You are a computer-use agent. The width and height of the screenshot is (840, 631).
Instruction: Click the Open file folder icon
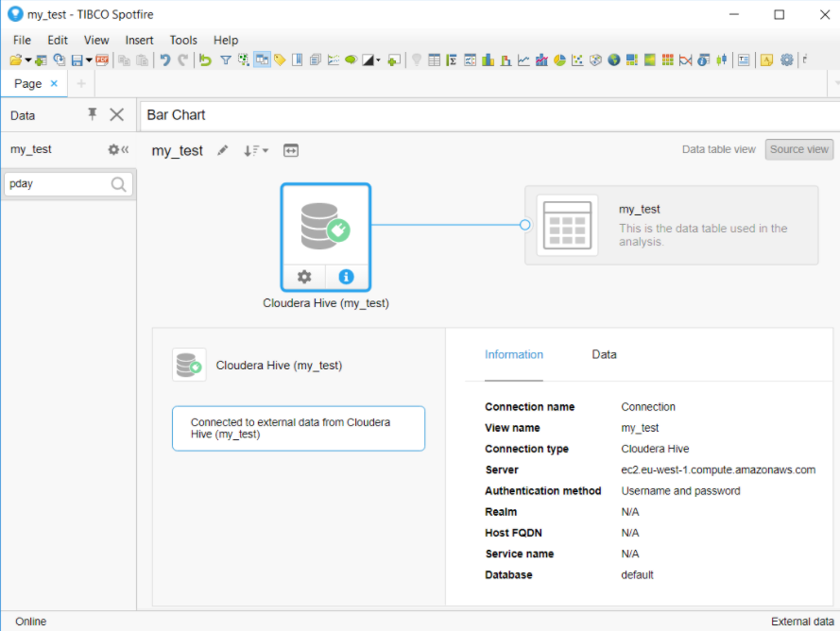tap(15, 60)
